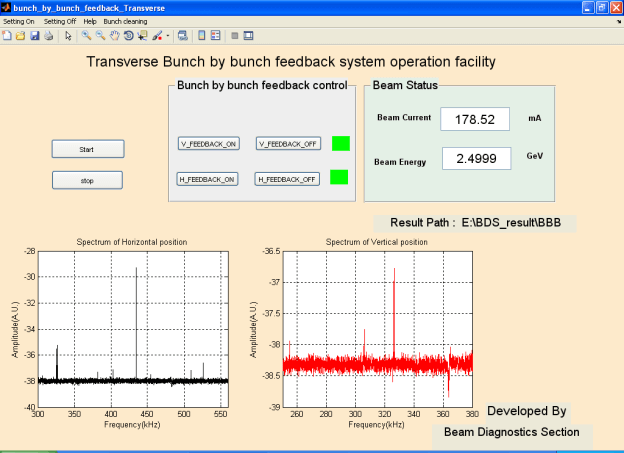Viewport: 624px width, 453px height.
Task: Click the Print Figure icon
Action: (47, 36)
